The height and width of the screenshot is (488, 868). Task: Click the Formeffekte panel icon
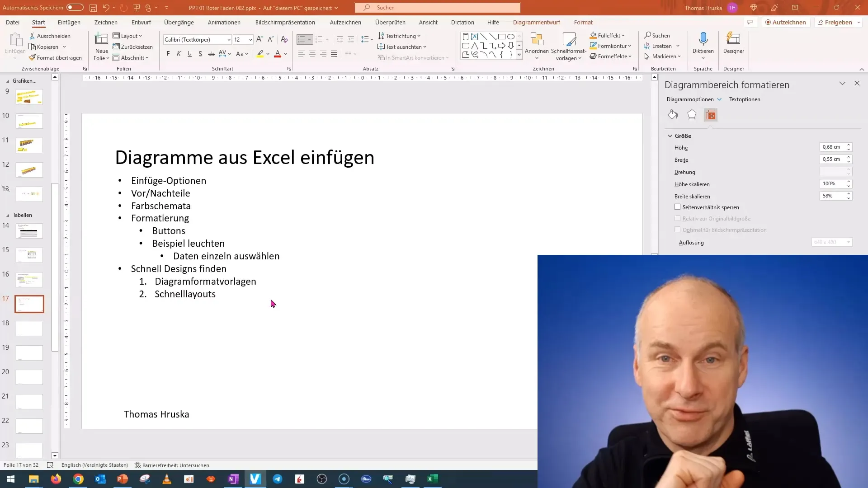[691, 114]
